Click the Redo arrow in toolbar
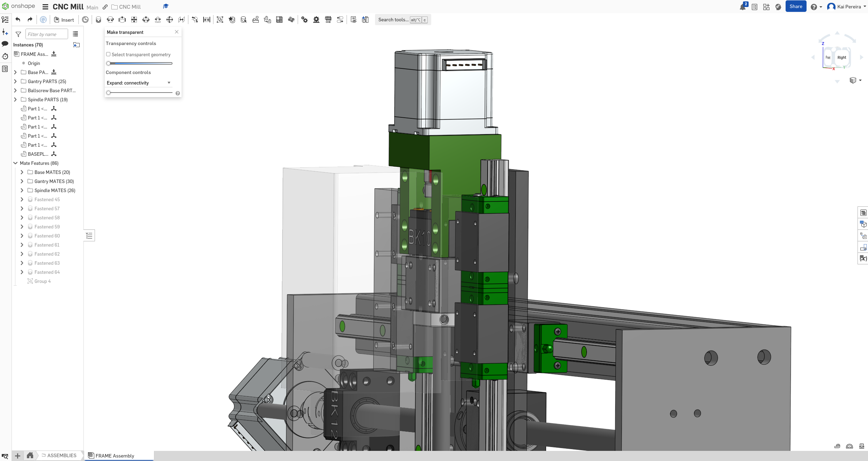 click(x=30, y=20)
